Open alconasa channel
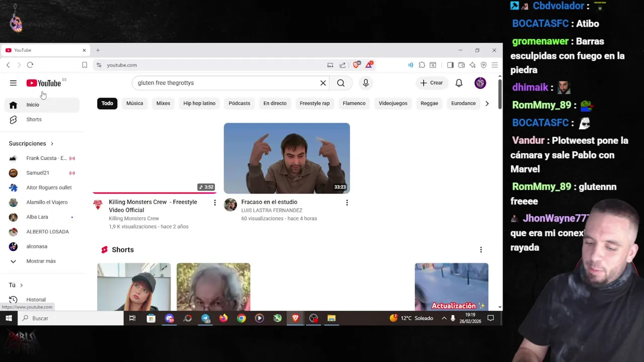644x362 pixels. (42, 246)
